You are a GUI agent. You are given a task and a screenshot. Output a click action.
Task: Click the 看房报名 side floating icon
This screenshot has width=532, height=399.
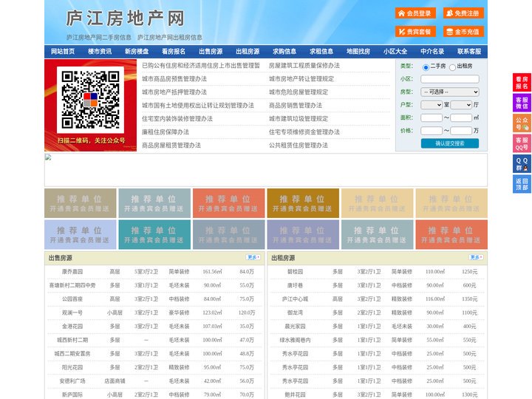pos(522,83)
